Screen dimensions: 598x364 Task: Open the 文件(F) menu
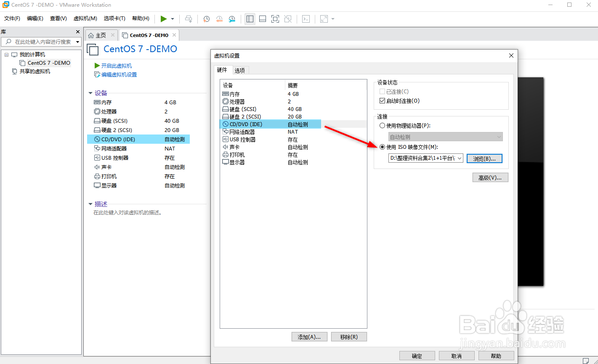(x=12, y=18)
